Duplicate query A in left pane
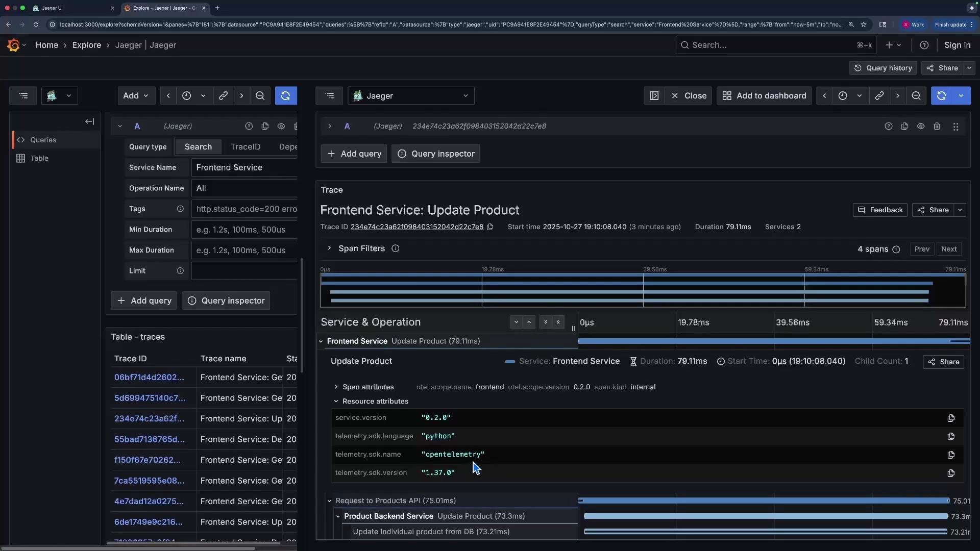Viewport: 980px width, 551px height. click(265, 126)
